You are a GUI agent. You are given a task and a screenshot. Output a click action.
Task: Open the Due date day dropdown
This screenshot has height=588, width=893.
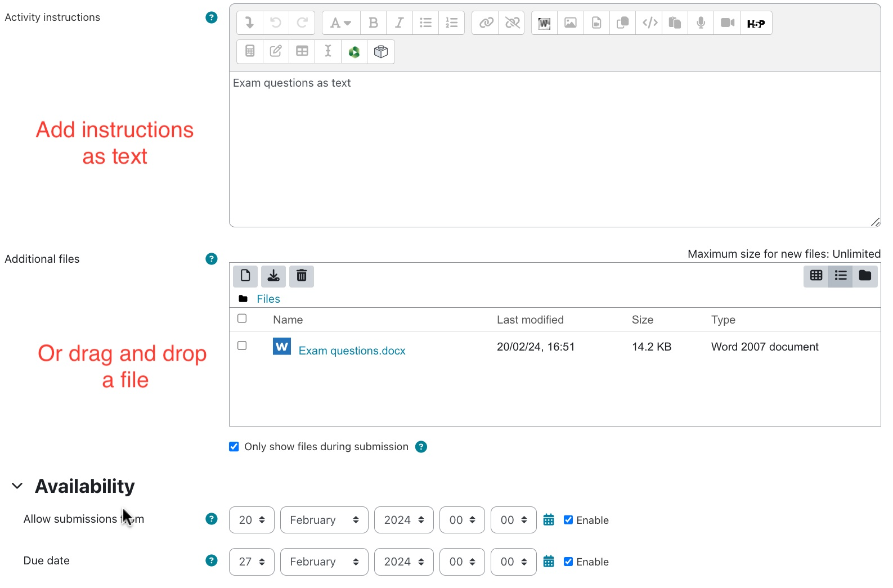click(x=252, y=562)
